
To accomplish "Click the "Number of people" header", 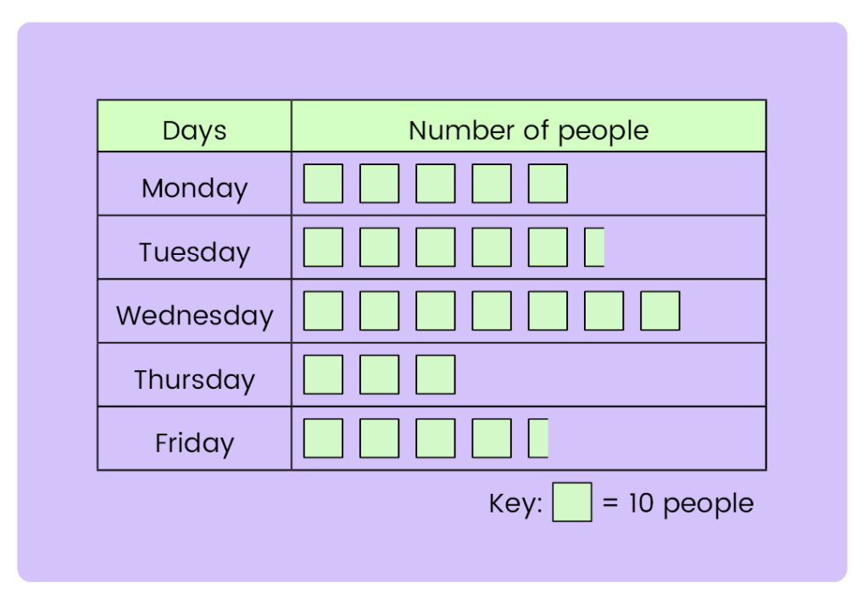I will pyautogui.click(x=528, y=130).
